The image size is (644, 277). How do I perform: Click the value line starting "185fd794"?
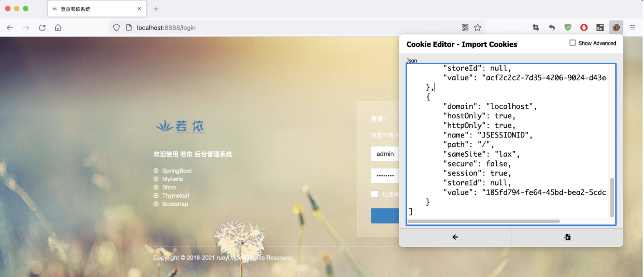point(525,192)
